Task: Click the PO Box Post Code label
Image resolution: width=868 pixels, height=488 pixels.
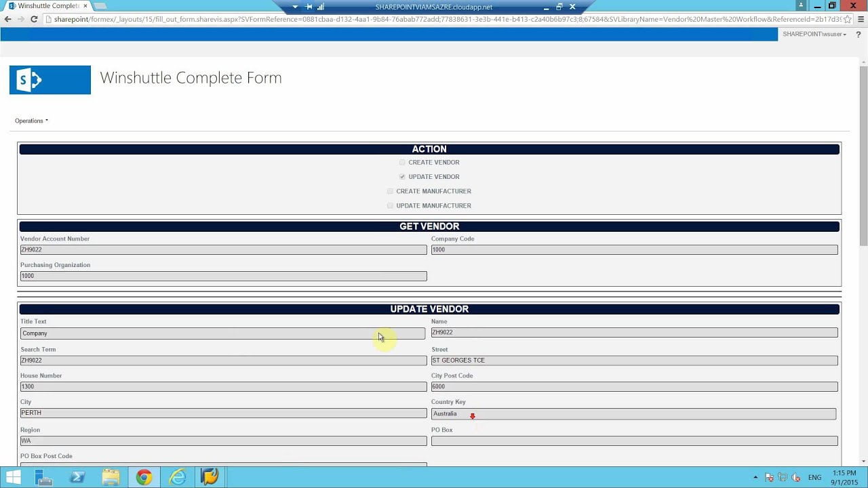Action: point(46,456)
